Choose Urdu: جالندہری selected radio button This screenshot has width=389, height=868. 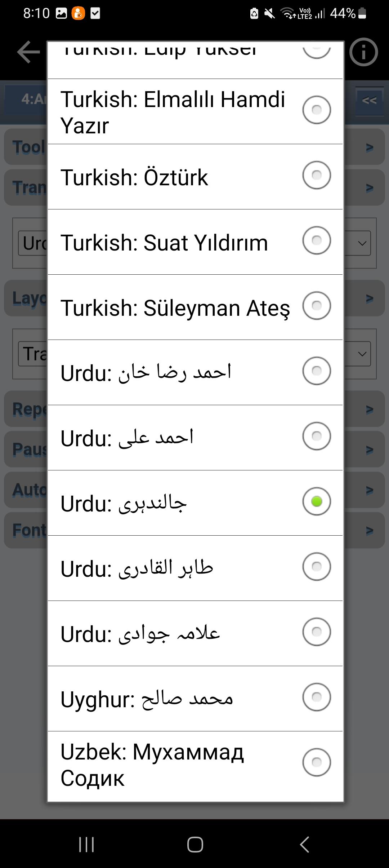317,501
